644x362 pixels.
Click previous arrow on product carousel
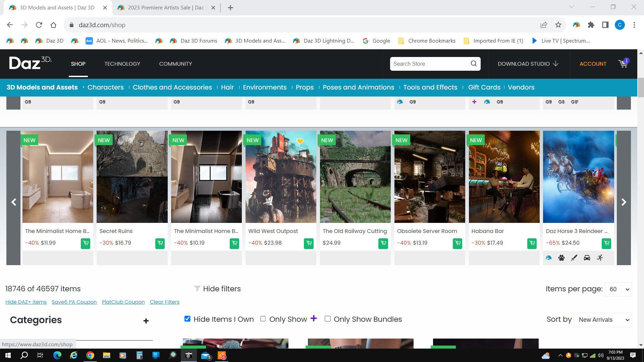[x=14, y=202]
